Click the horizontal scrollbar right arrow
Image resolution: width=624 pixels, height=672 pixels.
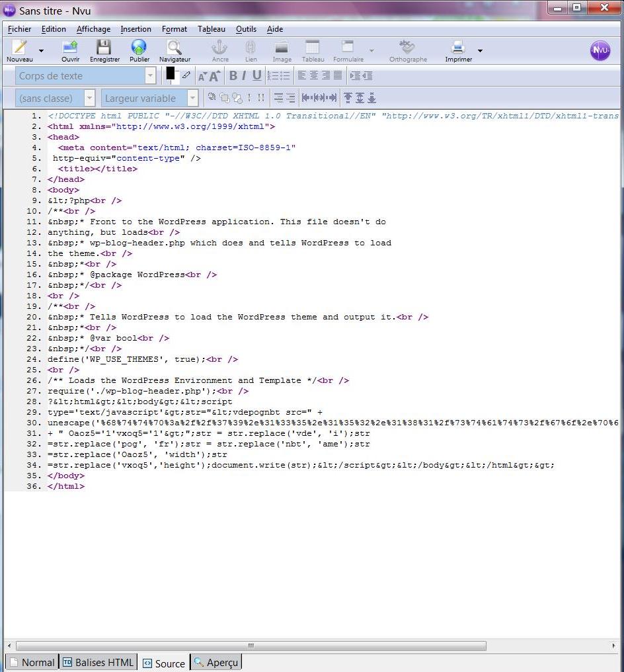click(613, 646)
